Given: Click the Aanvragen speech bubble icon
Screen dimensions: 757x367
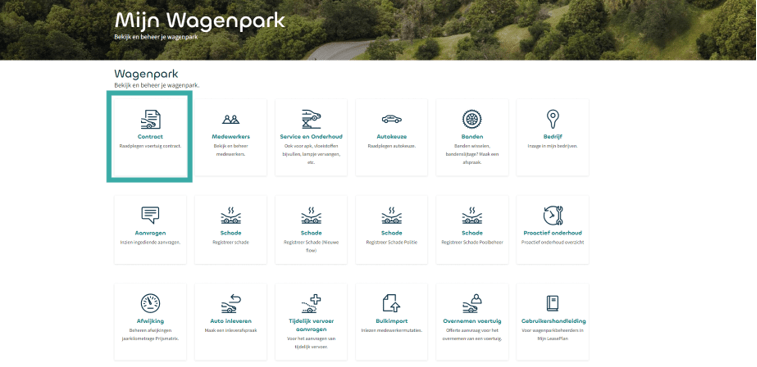Looking at the screenshot, I should point(150,215).
